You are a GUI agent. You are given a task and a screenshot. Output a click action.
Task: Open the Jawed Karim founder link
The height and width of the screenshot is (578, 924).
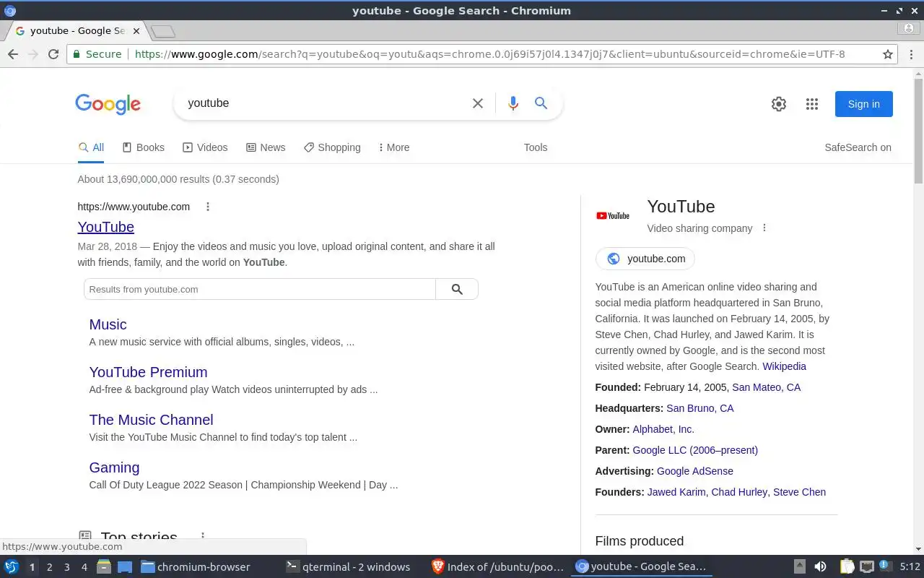point(676,492)
